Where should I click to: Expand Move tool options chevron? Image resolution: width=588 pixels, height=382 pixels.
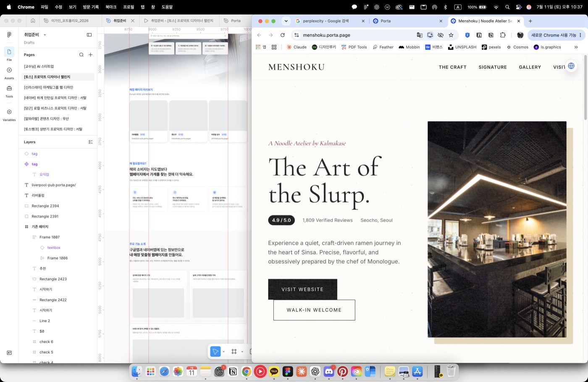pyautogui.click(x=223, y=352)
